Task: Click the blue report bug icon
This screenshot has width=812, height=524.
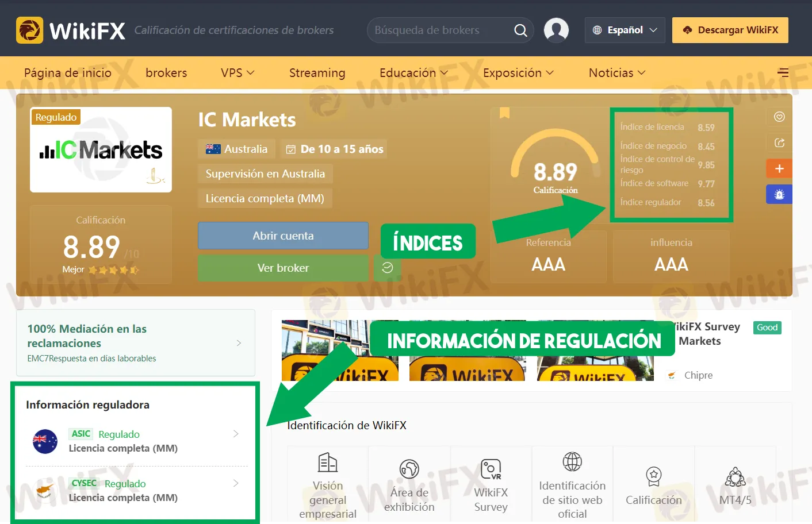Action: (x=779, y=194)
